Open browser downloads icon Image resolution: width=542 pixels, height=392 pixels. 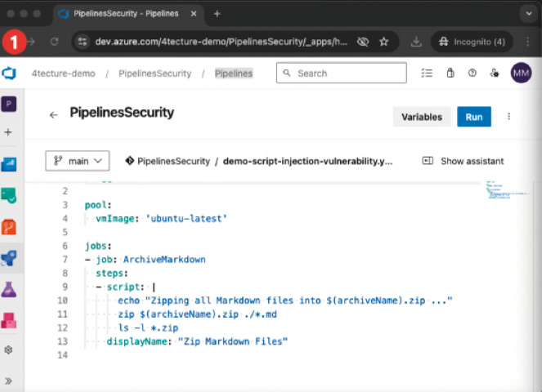click(x=416, y=42)
